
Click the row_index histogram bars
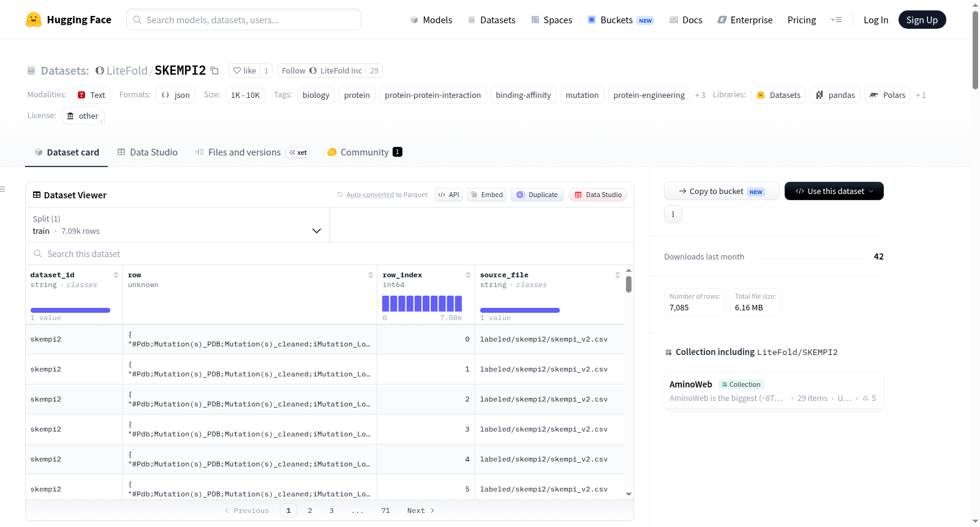tap(422, 304)
